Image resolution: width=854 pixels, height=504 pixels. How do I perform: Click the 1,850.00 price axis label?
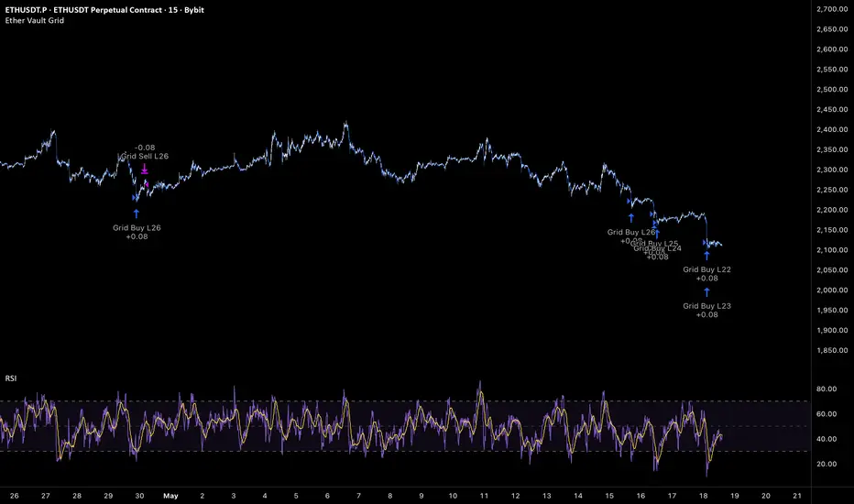click(x=832, y=350)
